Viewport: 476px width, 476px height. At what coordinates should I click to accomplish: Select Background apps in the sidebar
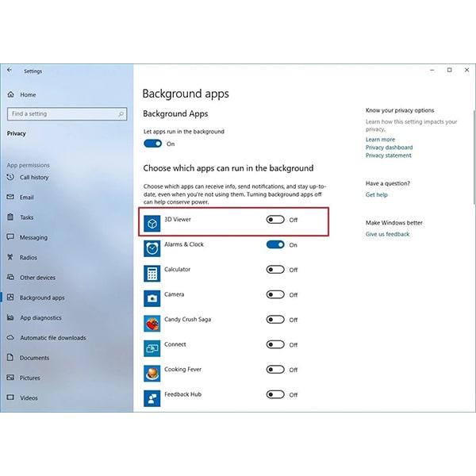[41, 298]
